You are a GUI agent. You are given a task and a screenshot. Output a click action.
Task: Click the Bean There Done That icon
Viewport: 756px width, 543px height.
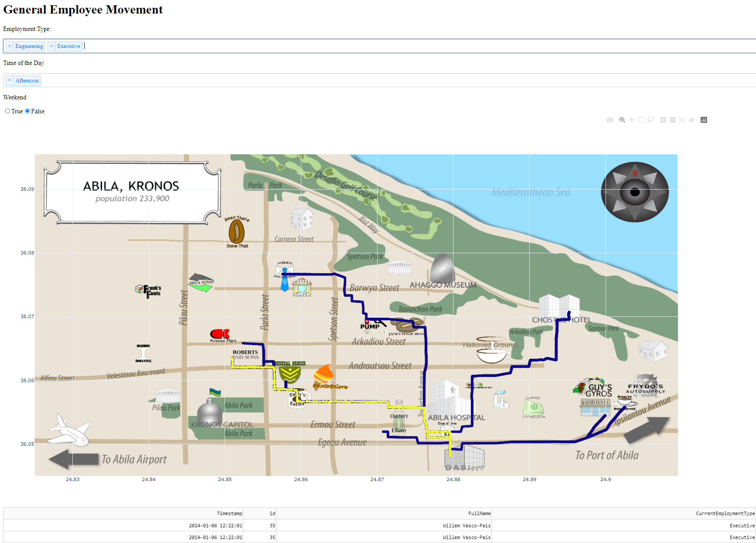pyautogui.click(x=237, y=231)
